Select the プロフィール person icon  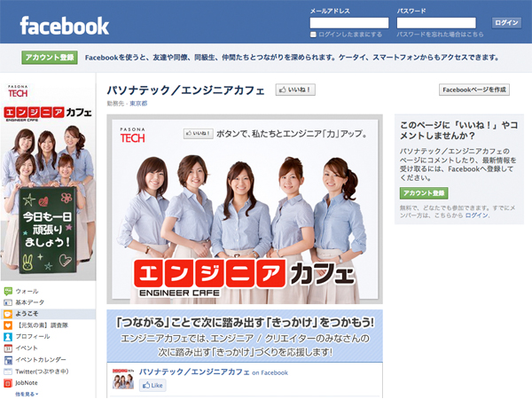[x=8, y=337]
